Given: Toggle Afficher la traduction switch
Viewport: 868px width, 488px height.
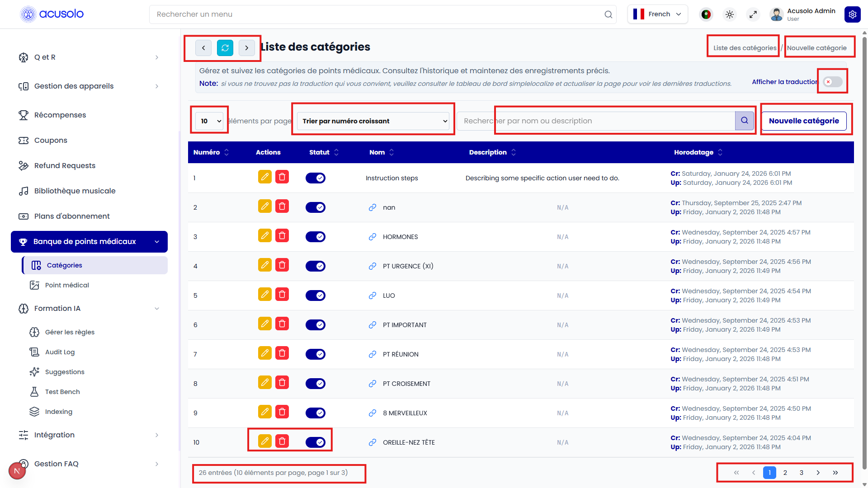Looking at the screenshot, I should (x=832, y=81).
